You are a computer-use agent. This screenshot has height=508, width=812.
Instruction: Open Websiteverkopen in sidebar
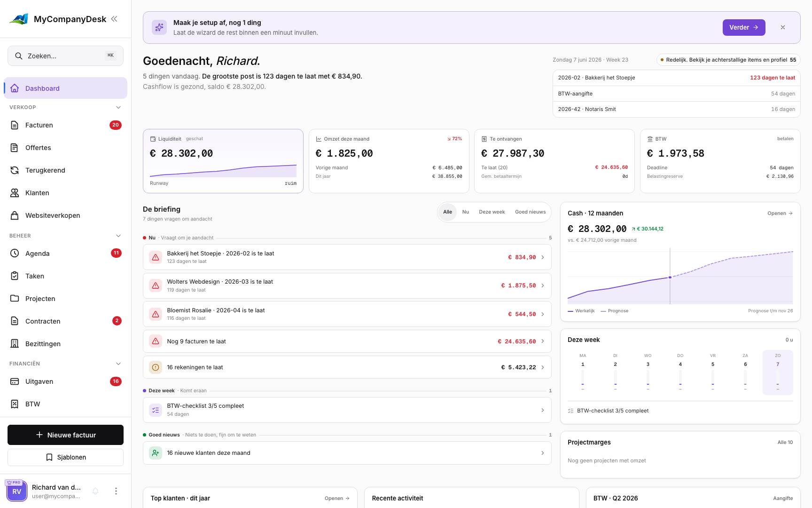pos(65,215)
